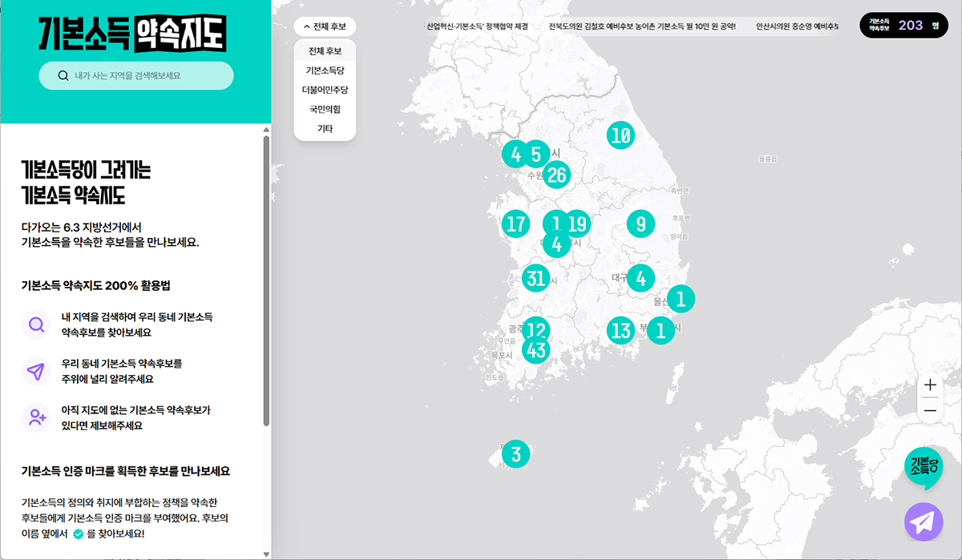Zoom out the map with minus button
The height and width of the screenshot is (560, 962).
pos(930,410)
